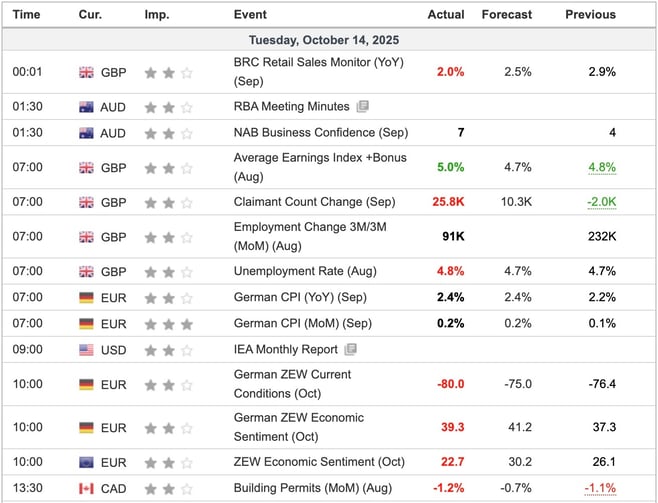The width and height of the screenshot is (658, 503).
Task: Click Australian flag in NAB Business Confidence row
Action: pyautogui.click(x=86, y=133)
